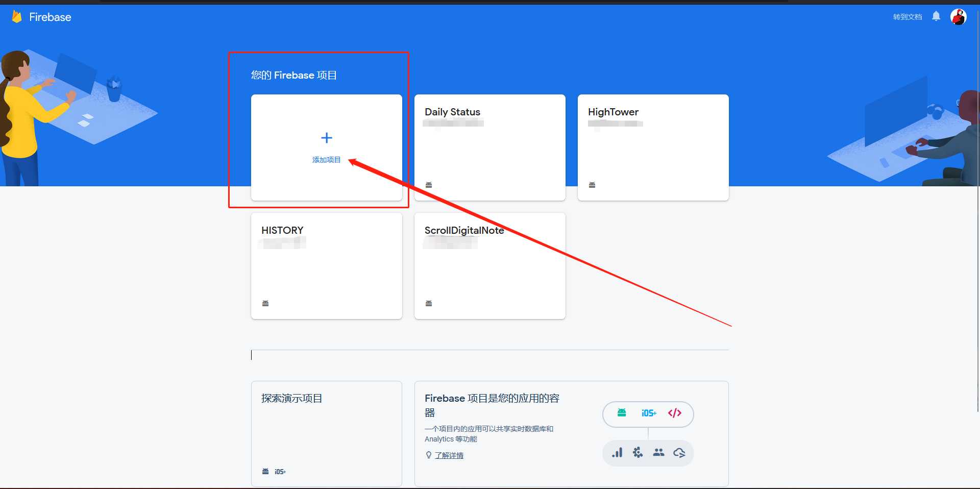Open the 了解详情 link
Image resolution: width=980 pixels, height=489 pixels.
(449, 455)
